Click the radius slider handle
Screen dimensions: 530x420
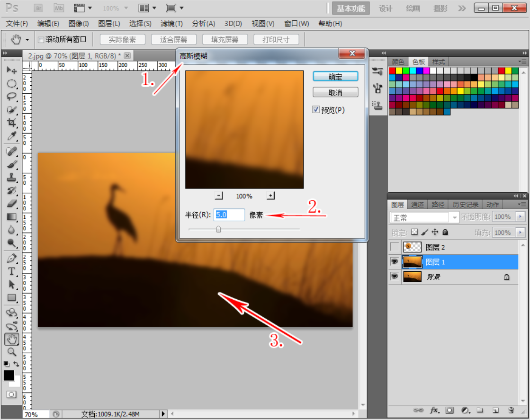(x=218, y=229)
